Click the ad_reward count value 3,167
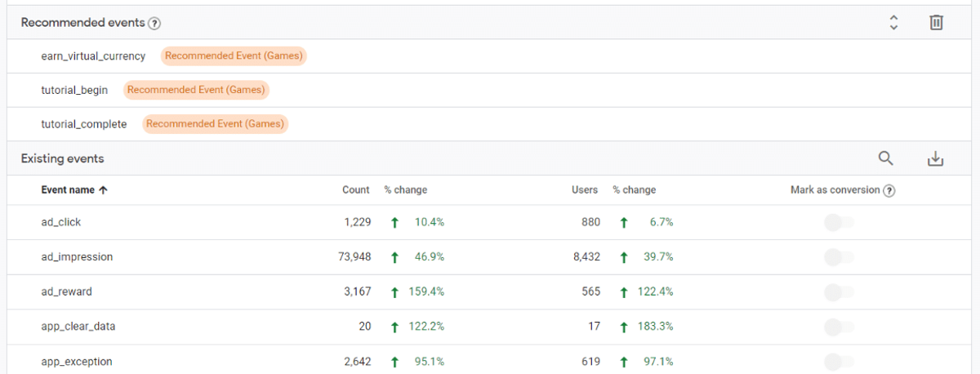 pos(357,292)
